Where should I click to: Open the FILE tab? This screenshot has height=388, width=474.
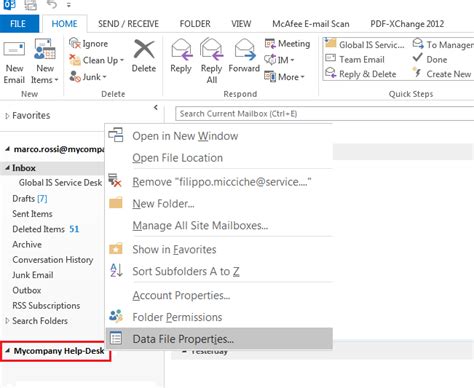tap(19, 24)
